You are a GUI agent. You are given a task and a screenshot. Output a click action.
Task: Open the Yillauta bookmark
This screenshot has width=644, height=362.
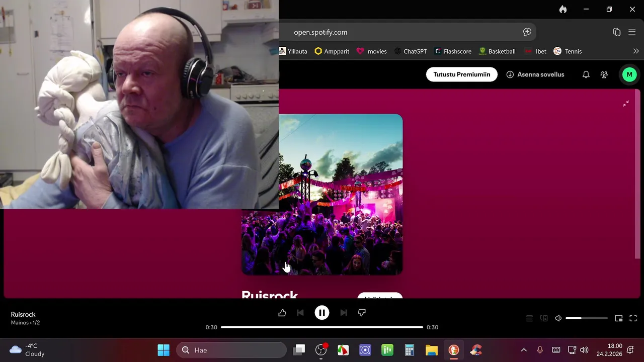pos(293,51)
